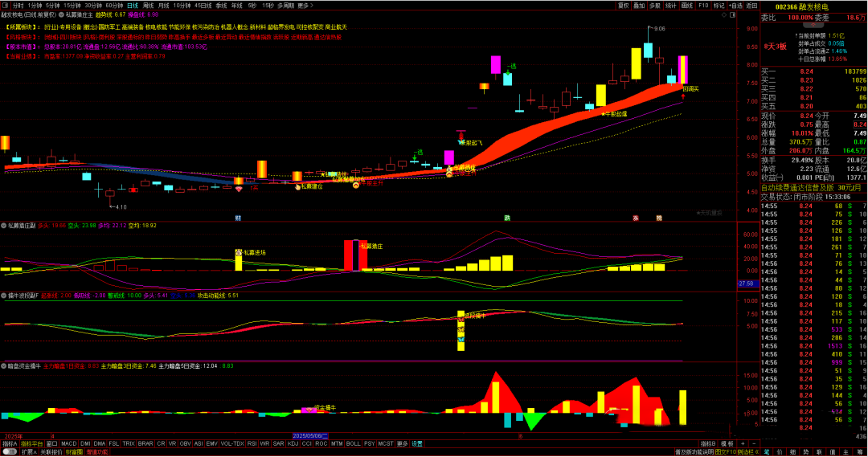Click the 画线 drawing tool button
Screen dimensions: 868x457
click(x=686, y=5)
